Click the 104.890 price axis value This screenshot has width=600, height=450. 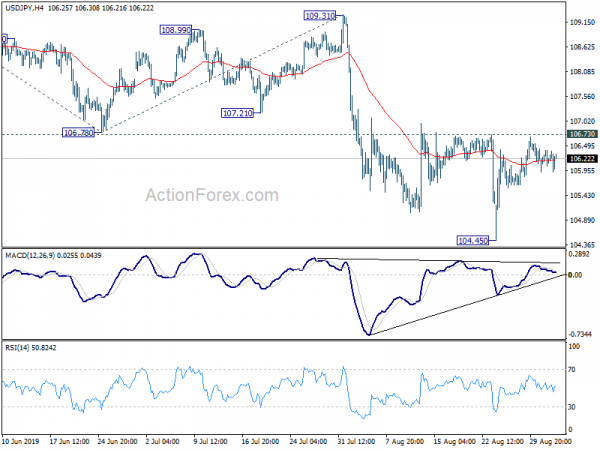[x=582, y=220]
